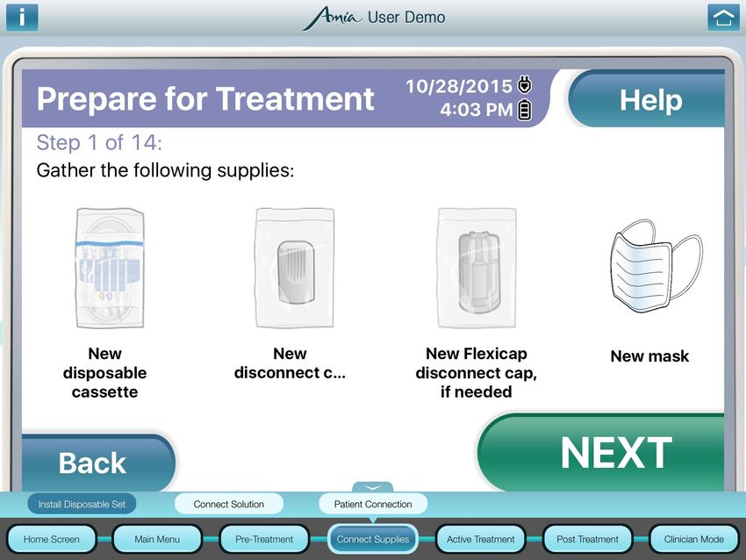Click the Amia User Demo logo
746x560 pixels.
click(374, 18)
